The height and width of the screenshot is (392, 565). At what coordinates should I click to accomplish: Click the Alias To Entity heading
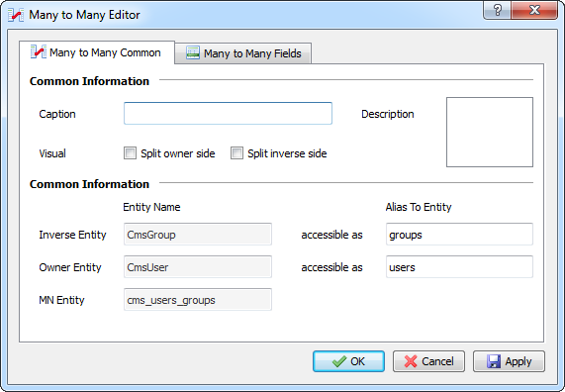(x=419, y=207)
